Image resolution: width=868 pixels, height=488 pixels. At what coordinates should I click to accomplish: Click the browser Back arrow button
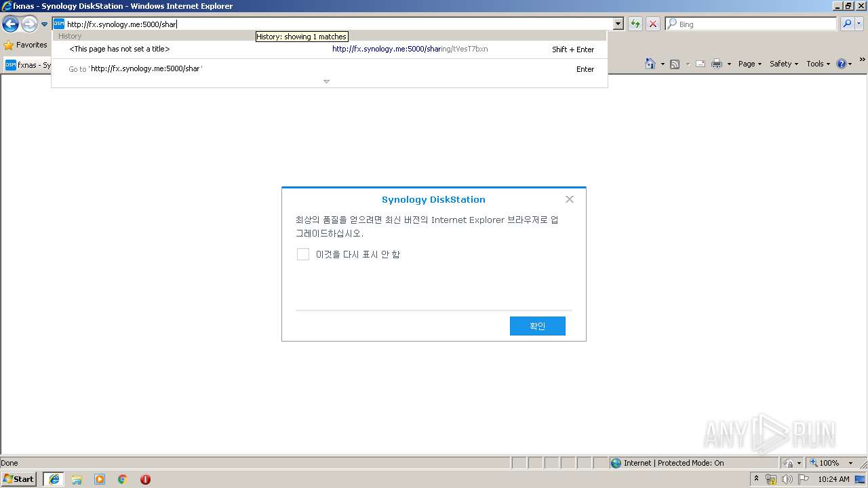point(10,24)
